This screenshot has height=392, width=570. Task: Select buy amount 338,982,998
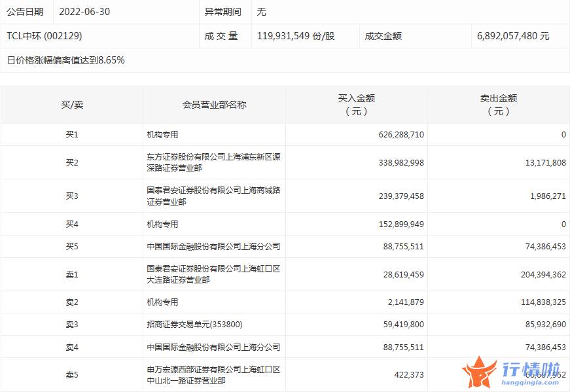401,162
